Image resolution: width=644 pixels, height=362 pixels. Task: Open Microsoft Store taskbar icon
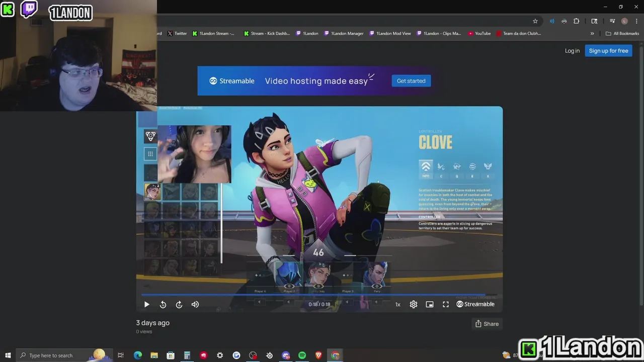click(171, 355)
